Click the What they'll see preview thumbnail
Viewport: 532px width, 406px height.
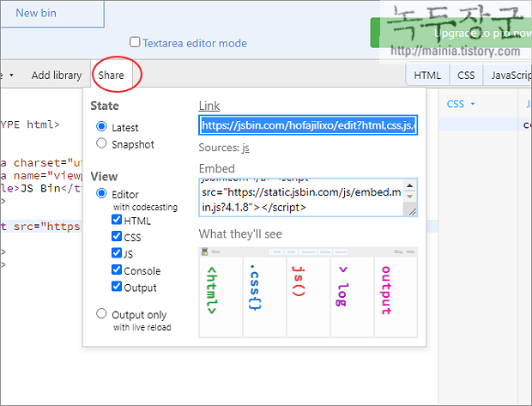point(308,293)
